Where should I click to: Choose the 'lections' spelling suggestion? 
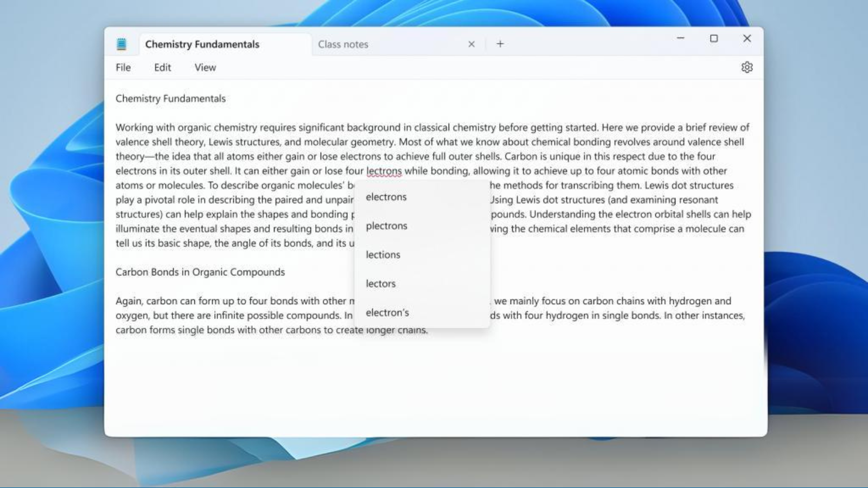[422, 254]
